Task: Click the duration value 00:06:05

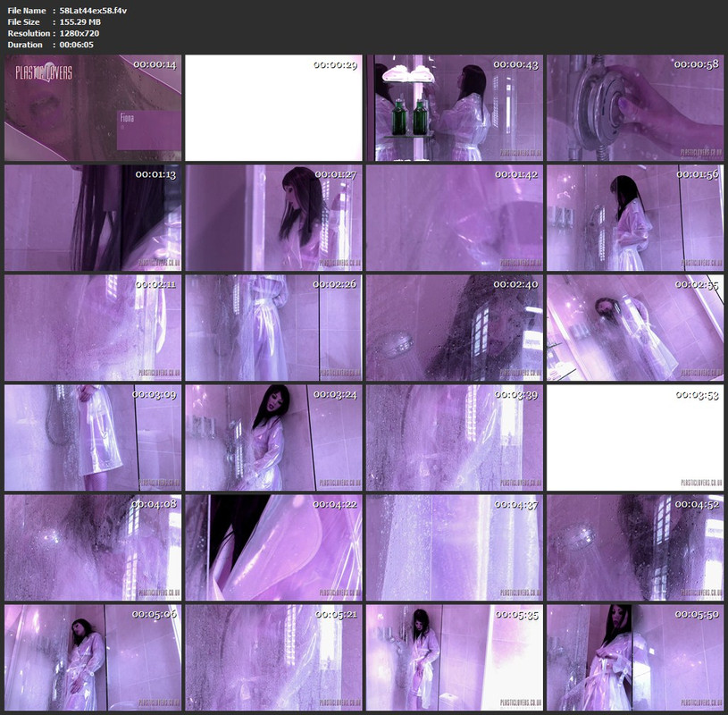Action: (76, 45)
